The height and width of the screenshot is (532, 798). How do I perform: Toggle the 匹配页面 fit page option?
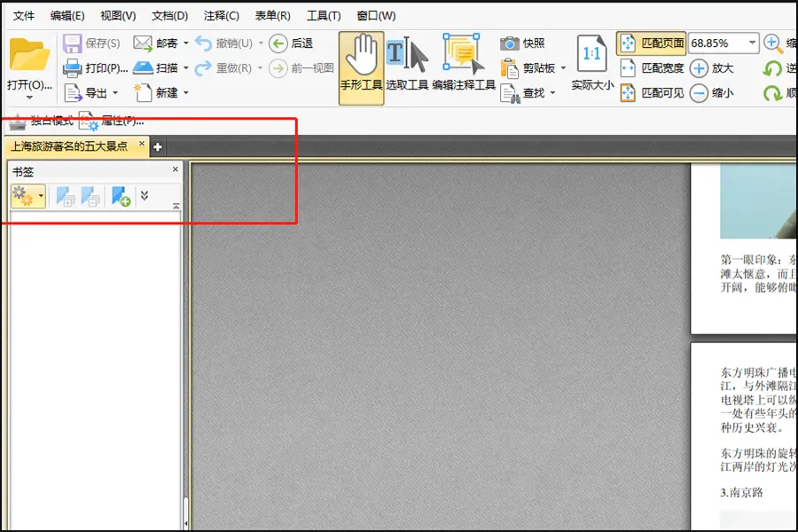click(651, 43)
